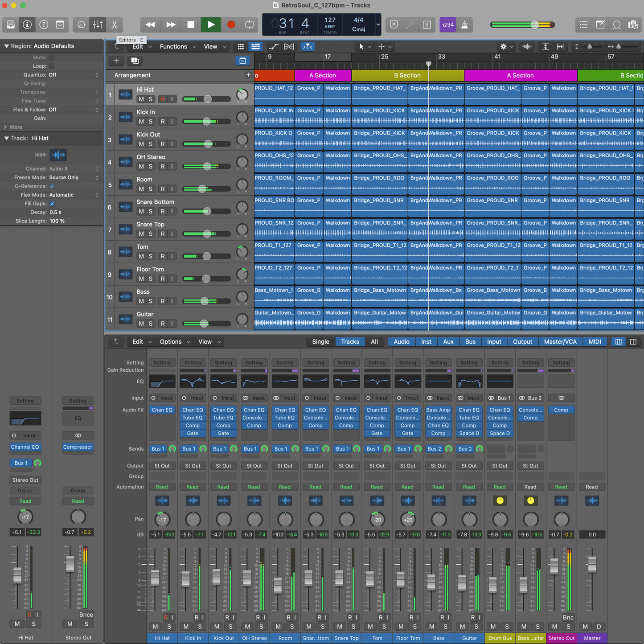Switch mixer view to the Aux filter

pos(448,342)
